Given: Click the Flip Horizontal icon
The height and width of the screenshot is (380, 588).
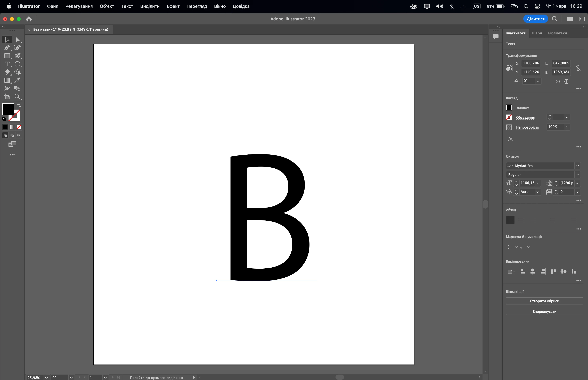Looking at the screenshot, I should [x=558, y=81].
